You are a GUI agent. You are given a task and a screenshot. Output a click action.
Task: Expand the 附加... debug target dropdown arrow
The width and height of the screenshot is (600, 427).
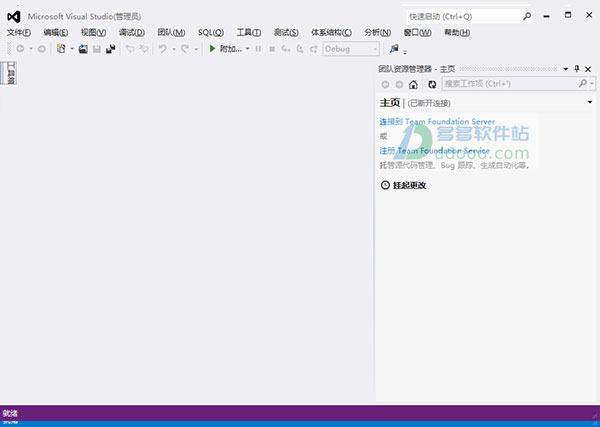coord(247,49)
